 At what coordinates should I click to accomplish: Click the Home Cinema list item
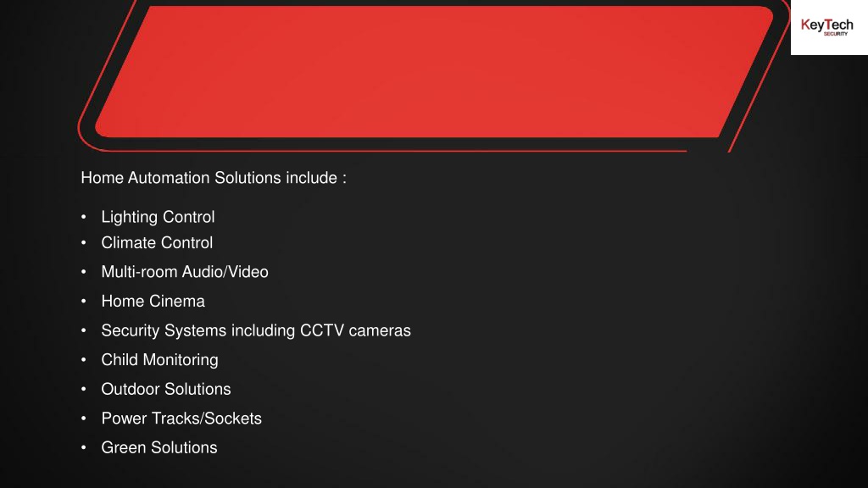[153, 301]
